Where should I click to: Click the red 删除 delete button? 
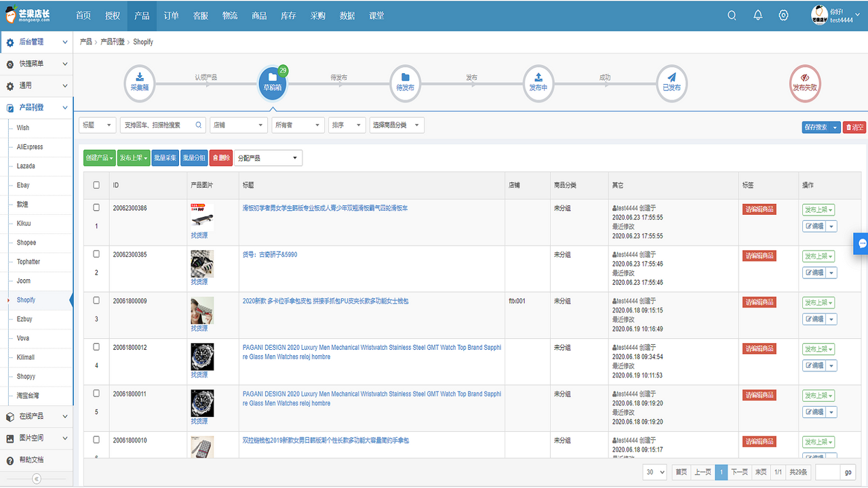coord(221,158)
